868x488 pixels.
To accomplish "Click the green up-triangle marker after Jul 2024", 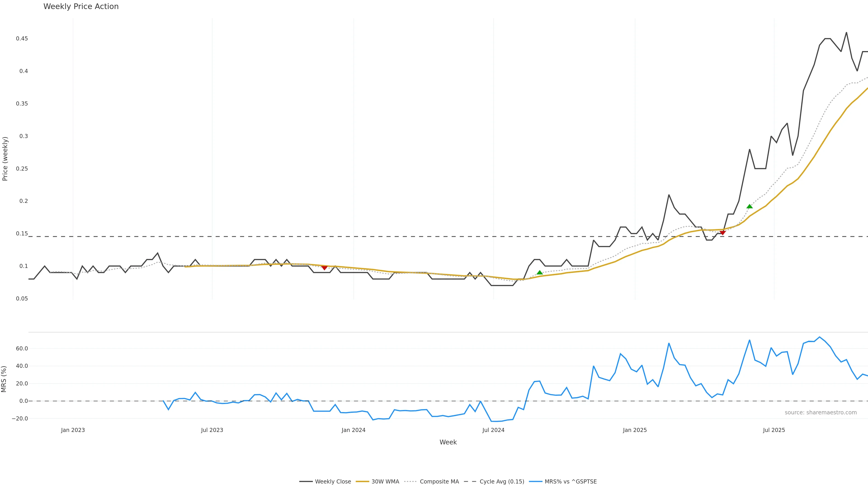I will coord(540,272).
